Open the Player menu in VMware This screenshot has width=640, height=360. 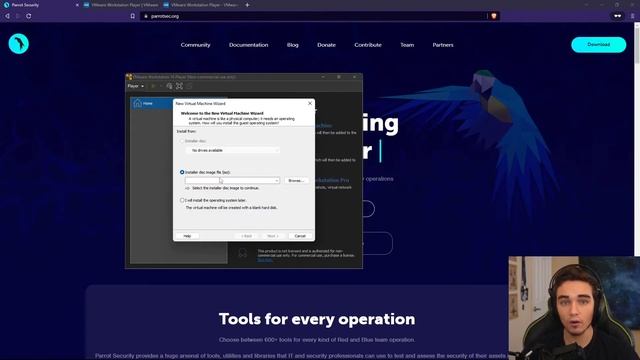(x=136, y=86)
